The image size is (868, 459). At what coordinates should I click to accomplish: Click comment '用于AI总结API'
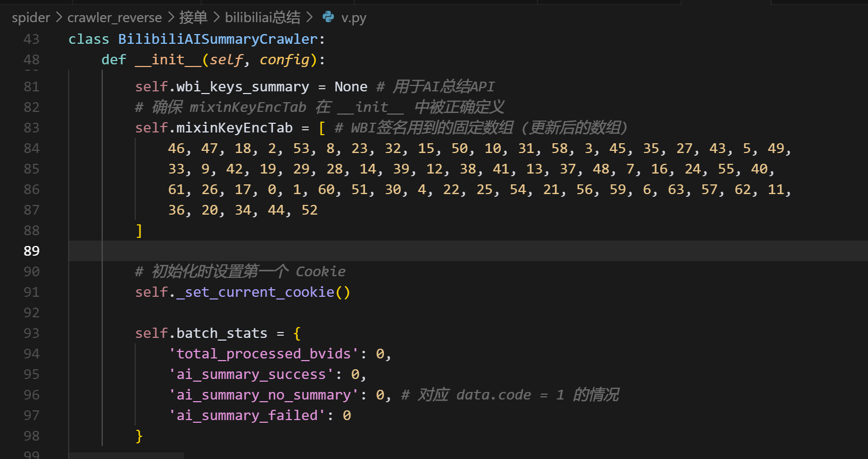[x=443, y=87]
